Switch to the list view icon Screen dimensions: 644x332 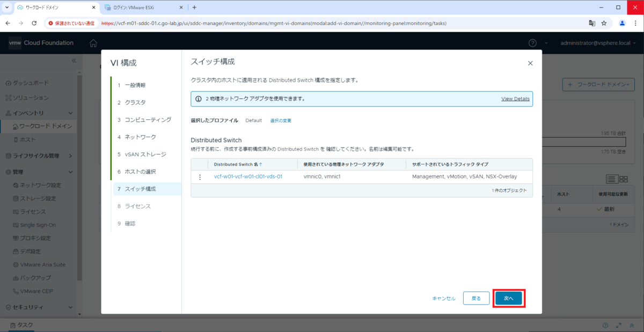tap(611, 179)
